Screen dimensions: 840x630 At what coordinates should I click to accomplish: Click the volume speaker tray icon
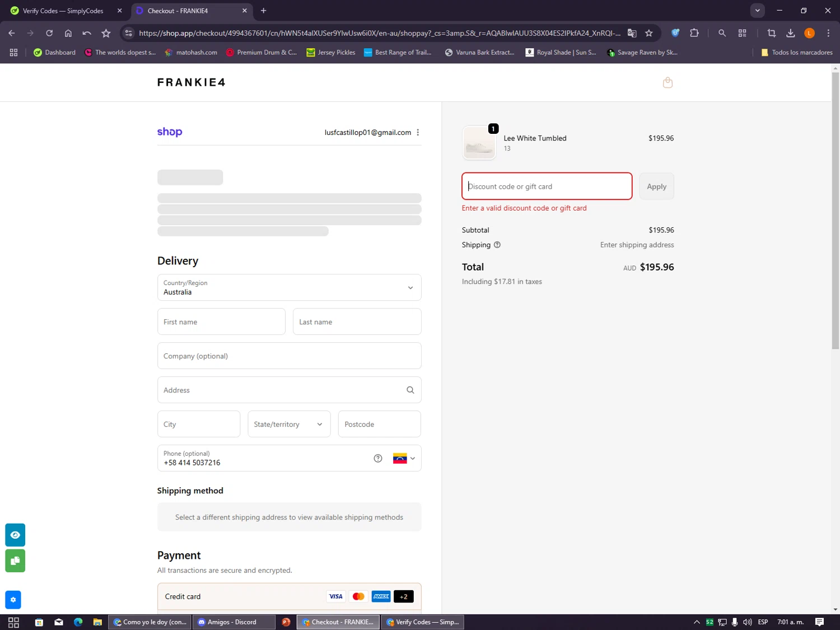pyautogui.click(x=748, y=622)
